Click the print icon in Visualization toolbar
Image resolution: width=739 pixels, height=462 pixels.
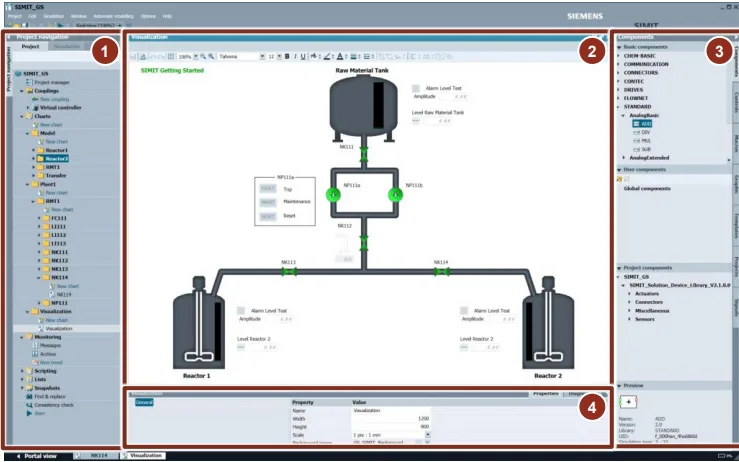click(x=143, y=57)
